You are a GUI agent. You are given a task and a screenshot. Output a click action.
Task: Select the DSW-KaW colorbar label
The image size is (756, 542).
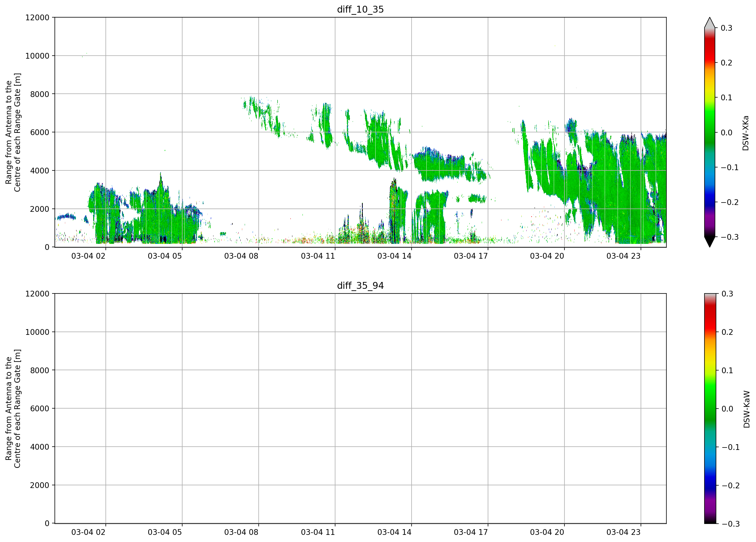(746, 409)
